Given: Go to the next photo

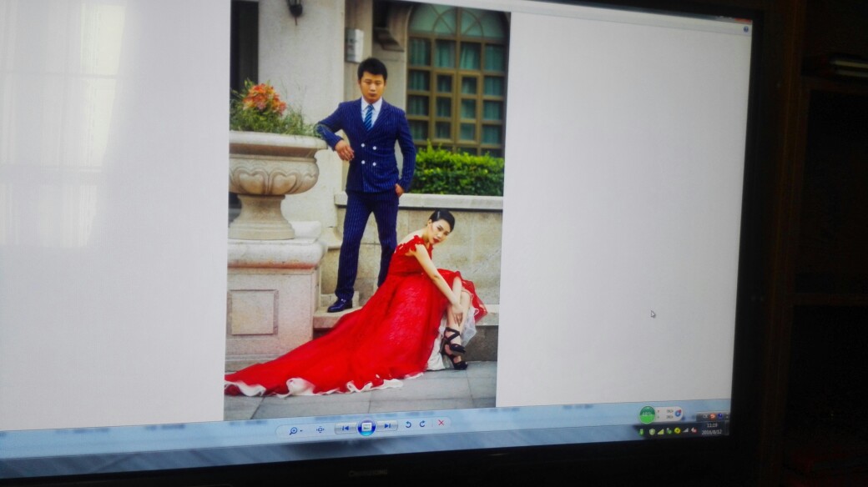Looking at the screenshot, I should click(x=387, y=426).
